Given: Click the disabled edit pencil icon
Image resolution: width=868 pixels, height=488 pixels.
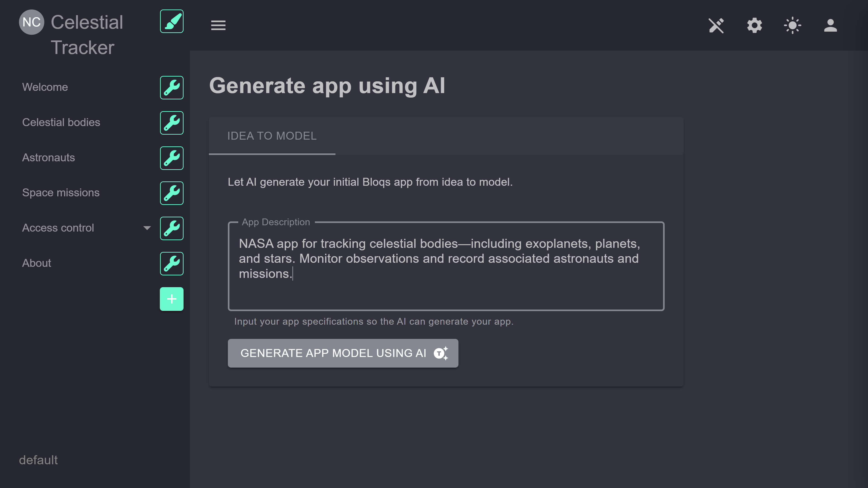Looking at the screenshot, I should point(716,25).
